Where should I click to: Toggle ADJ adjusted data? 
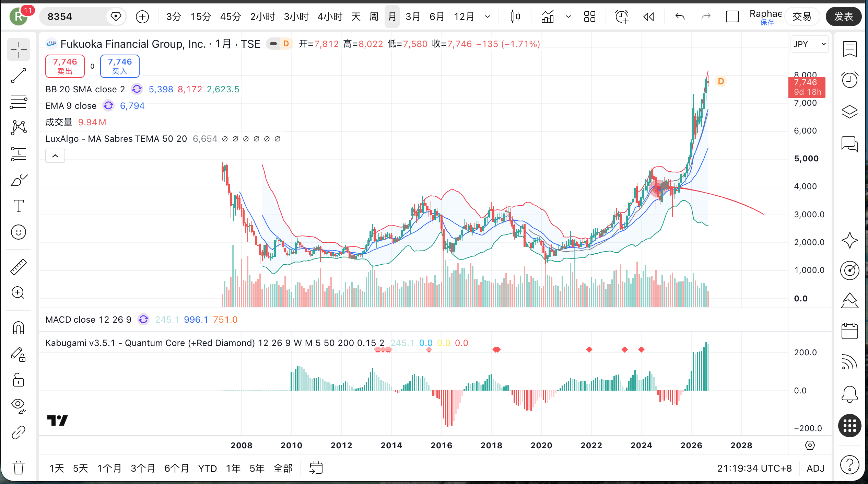point(816,468)
